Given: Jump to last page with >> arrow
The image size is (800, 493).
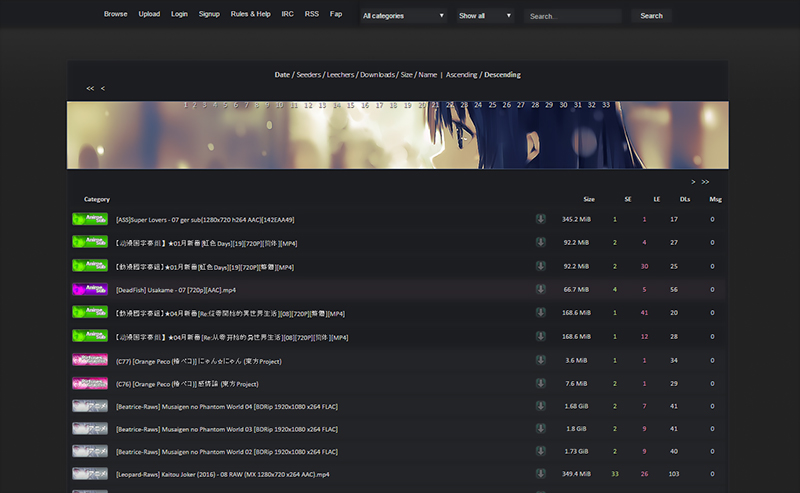Looking at the screenshot, I should pos(705,182).
